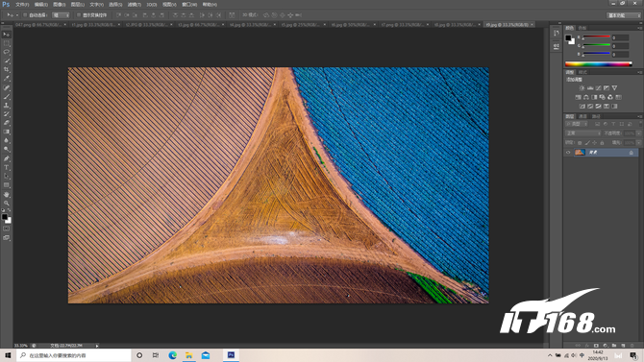Toggle pixel layer filter in Layers panel

point(597,124)
